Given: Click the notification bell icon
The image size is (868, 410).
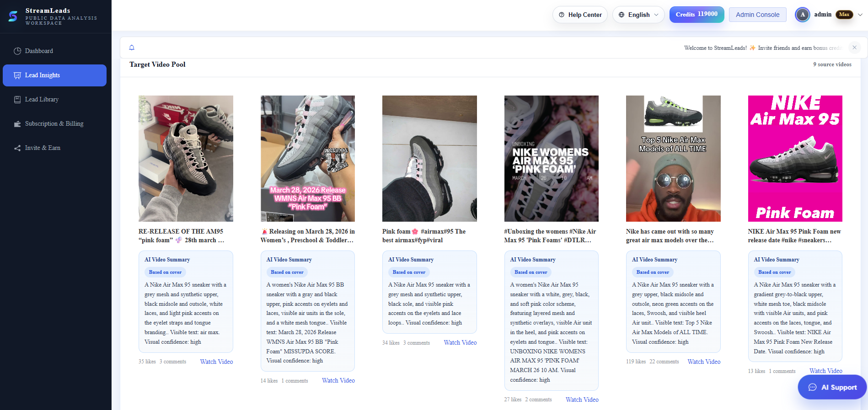Looking at the screenshot, I should tap(132, 48).
